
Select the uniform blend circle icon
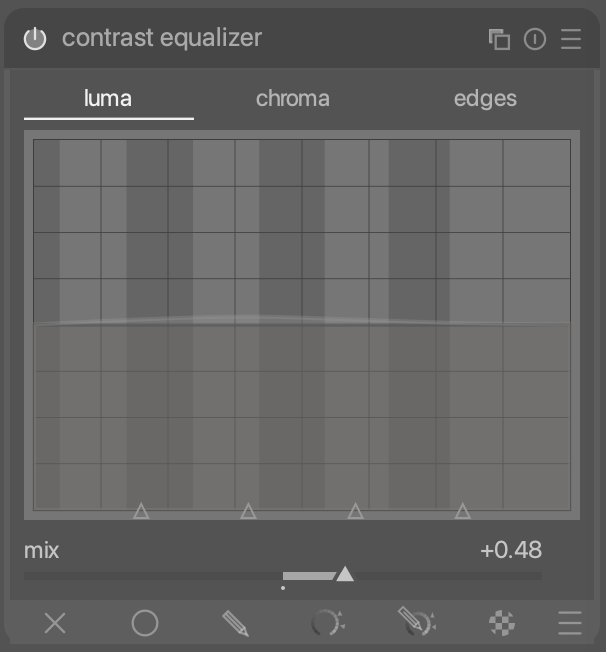click(145, 624)
